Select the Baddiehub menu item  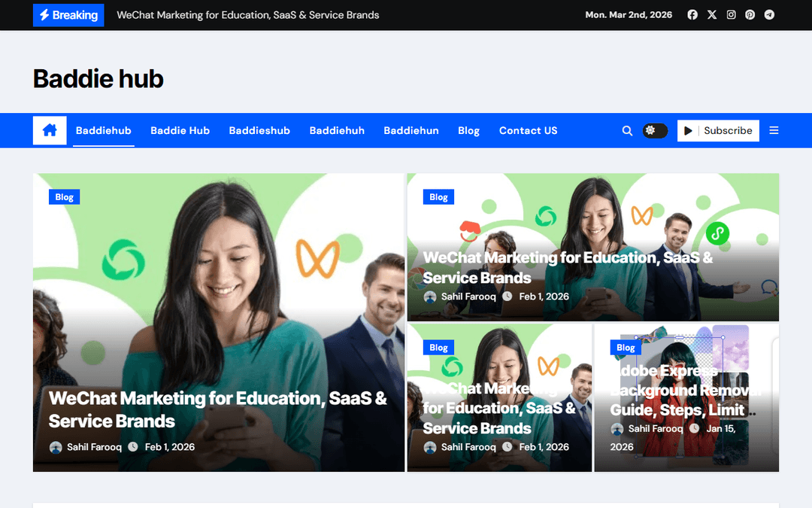(x=104, y=131)
